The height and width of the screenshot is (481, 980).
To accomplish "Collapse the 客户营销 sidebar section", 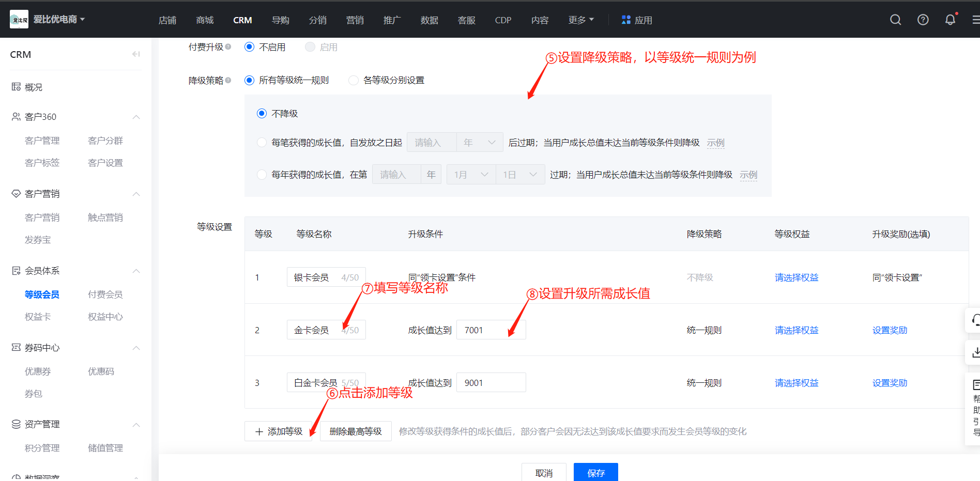I will (136, 194).
